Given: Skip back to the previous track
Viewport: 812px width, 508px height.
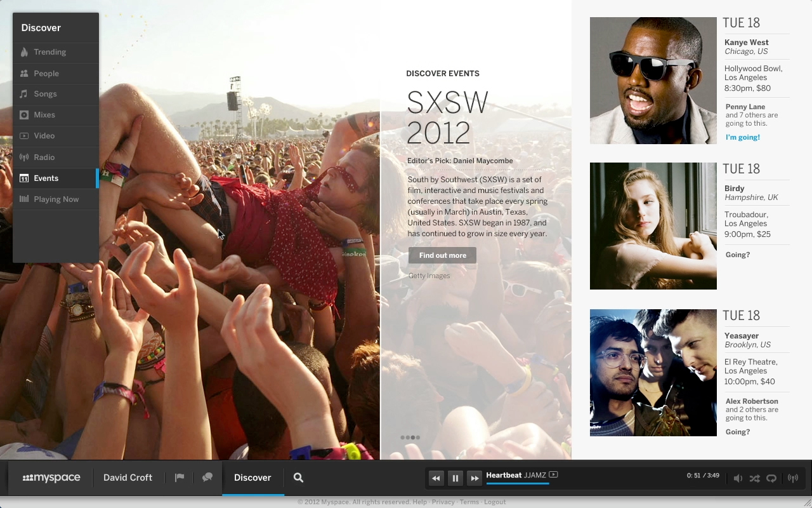Looking at the screenshot, I should [x=436, y=479].
